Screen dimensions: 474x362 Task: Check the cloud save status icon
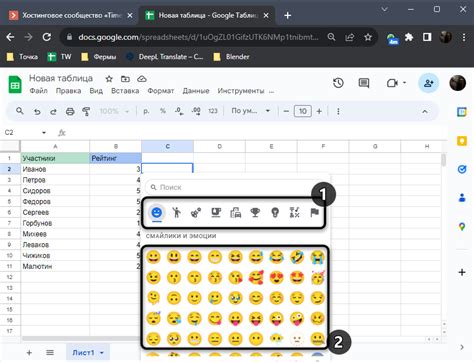[142, 79]
